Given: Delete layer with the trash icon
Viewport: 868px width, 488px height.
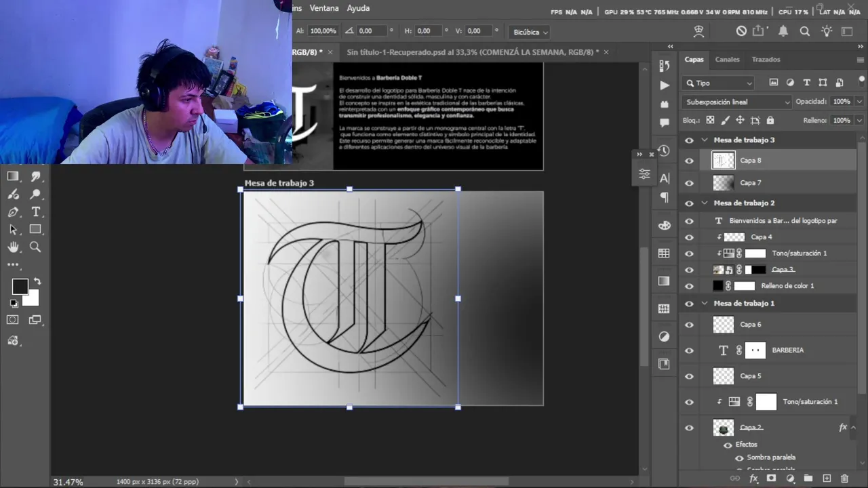Looking at the screenshot, I should tap(844, 479).
